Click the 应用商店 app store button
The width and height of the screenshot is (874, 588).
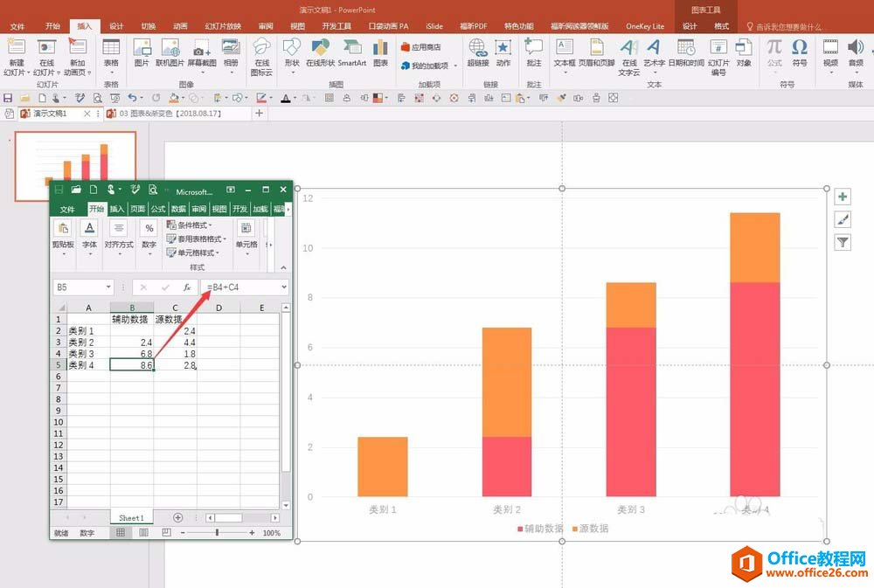tap(421, 47)
